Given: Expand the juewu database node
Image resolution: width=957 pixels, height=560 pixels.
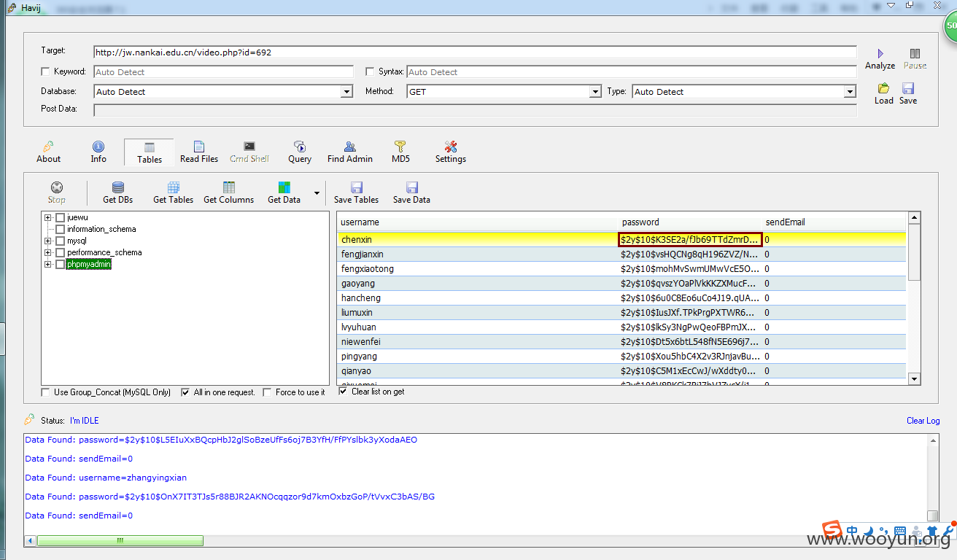Looking at the screenshot, I should 48,217.
